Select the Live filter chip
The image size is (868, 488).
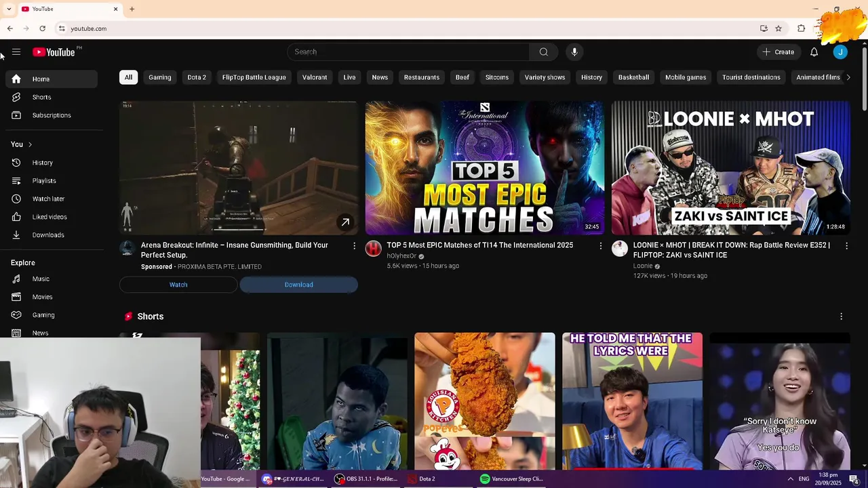point(349,77)
